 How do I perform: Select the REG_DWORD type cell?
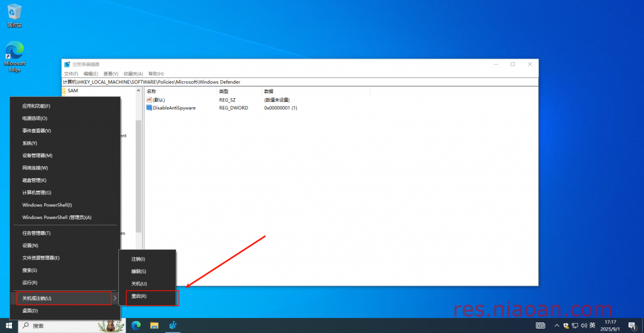[234, 108]
